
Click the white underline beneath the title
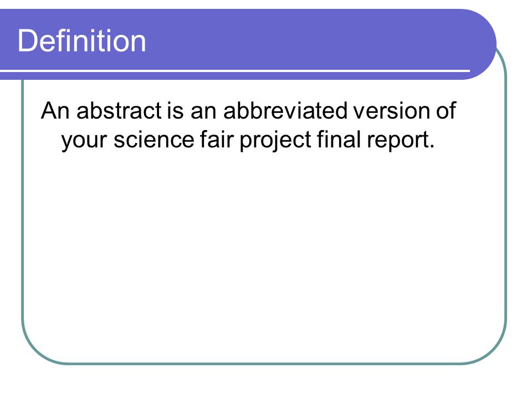pos(235,71)
